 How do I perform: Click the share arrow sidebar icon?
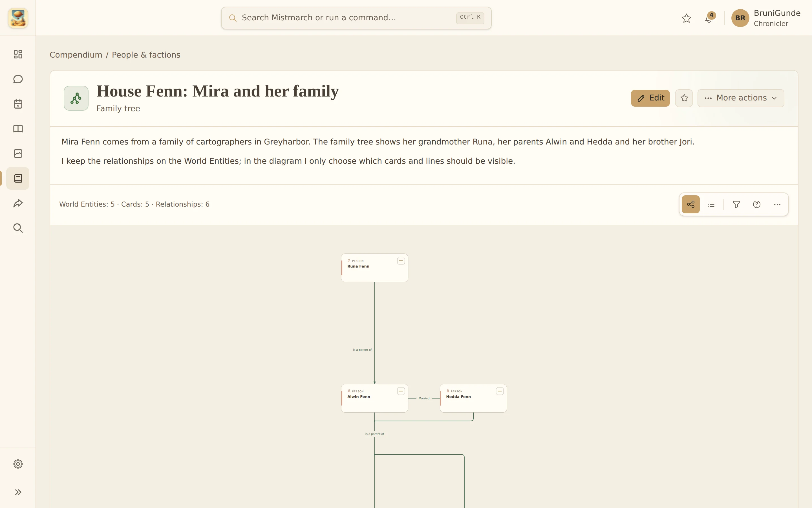tap(18, 203)
